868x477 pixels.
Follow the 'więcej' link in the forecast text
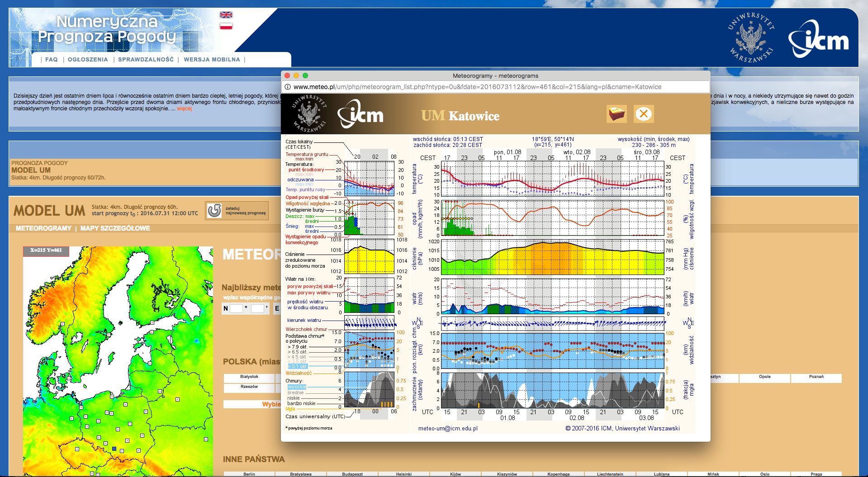click(x=185, y=109)
